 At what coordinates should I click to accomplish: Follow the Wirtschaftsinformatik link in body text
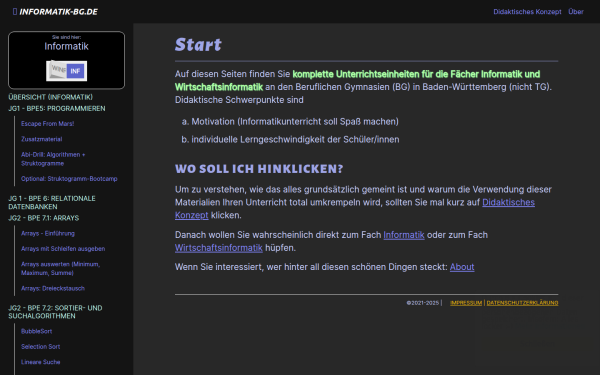218,248
